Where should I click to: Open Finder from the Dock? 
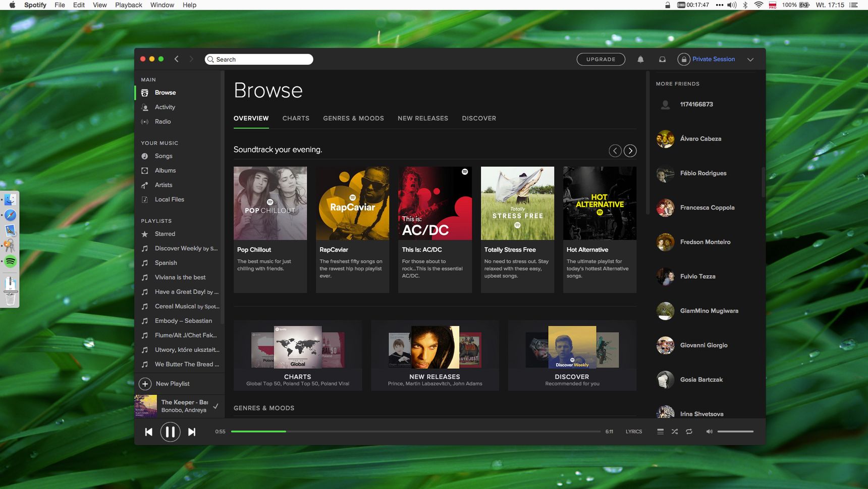tap(10, 200)
